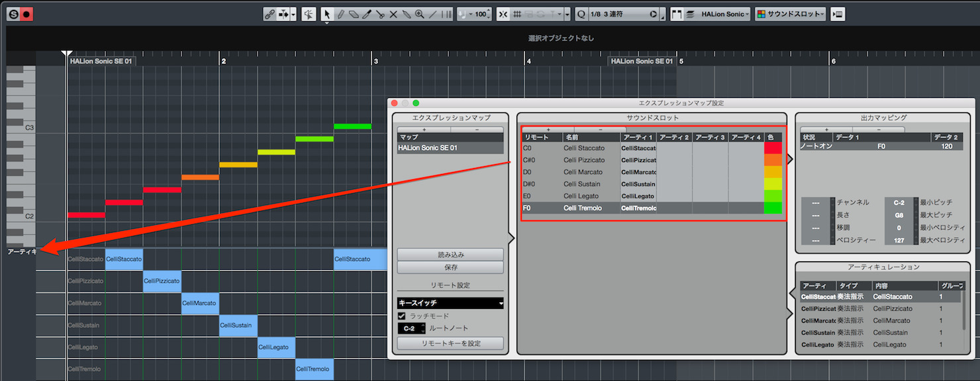
Task: Select the Draw pencil tool
Action: tap(340, 14)
